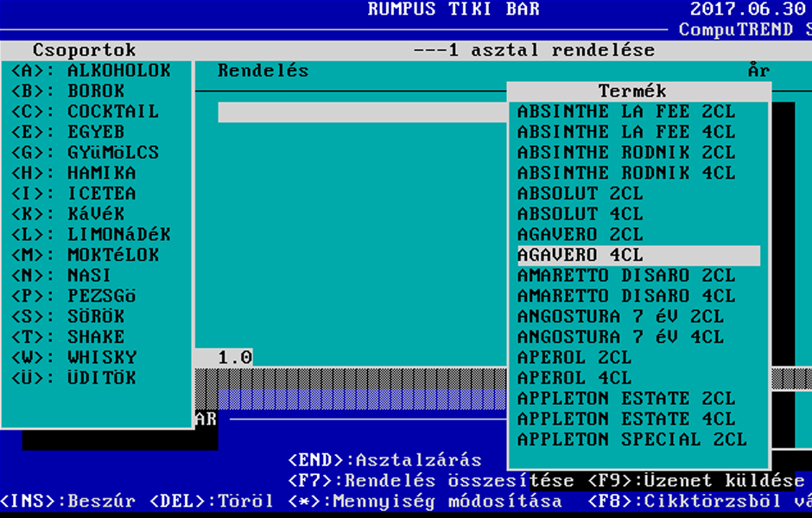Pick APPLETON SPECIAL 2CL

[x=631, y=439]
